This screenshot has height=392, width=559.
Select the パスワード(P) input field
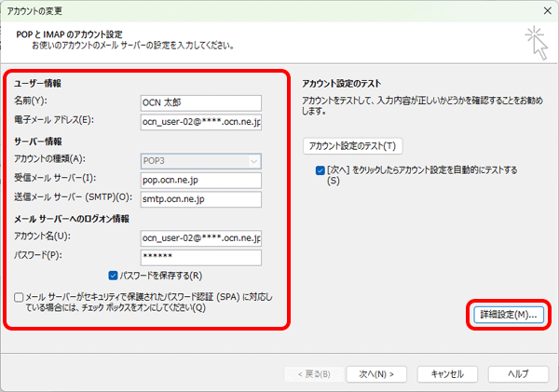[x=200, y=258]
